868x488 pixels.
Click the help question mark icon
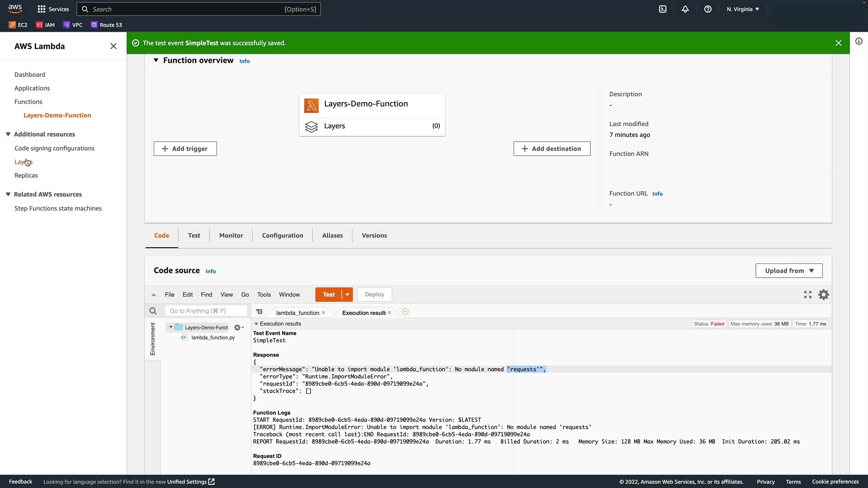click(x=708, y=9)
